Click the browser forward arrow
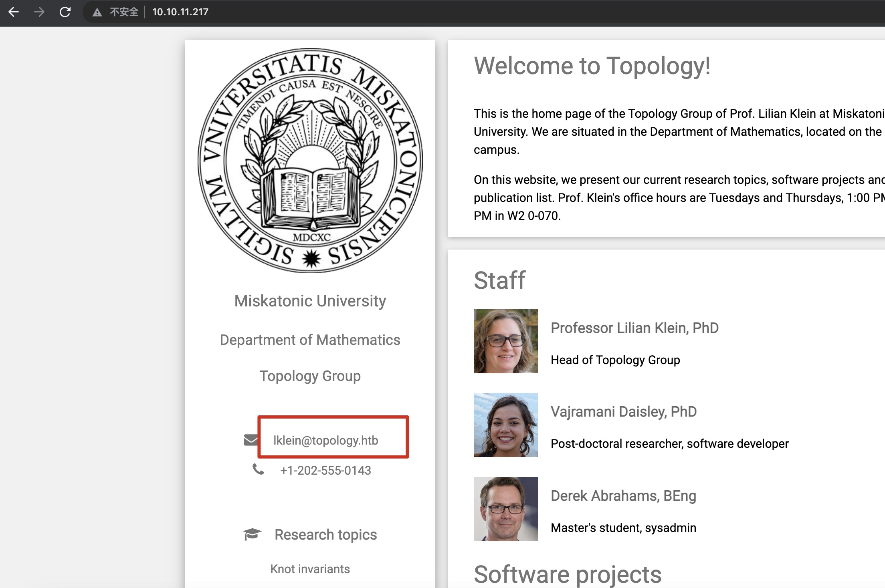Viewport: 885px width, 588px height. pos(39,12)
